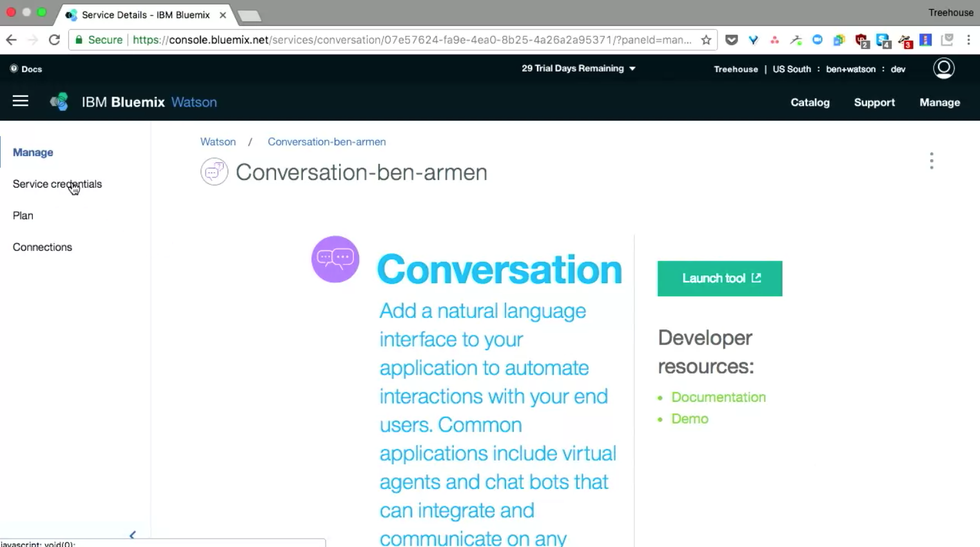Image resolution: width=980 pixels, height=547 pixels.
Task: Open the three-dot service actions menu
Action: pyautogui.click(x=932, y=161)
